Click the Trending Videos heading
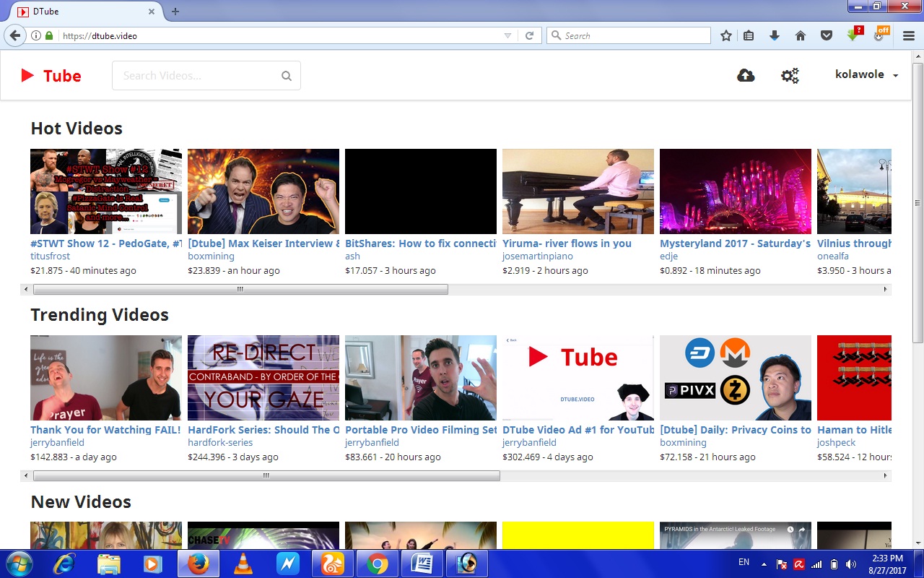This screenshot has width=924, height=578. [100, 315]
